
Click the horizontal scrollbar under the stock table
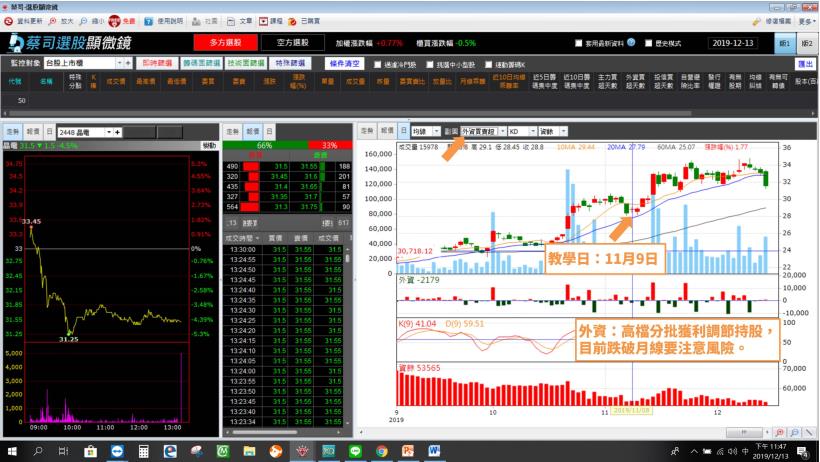pos(349,113)
